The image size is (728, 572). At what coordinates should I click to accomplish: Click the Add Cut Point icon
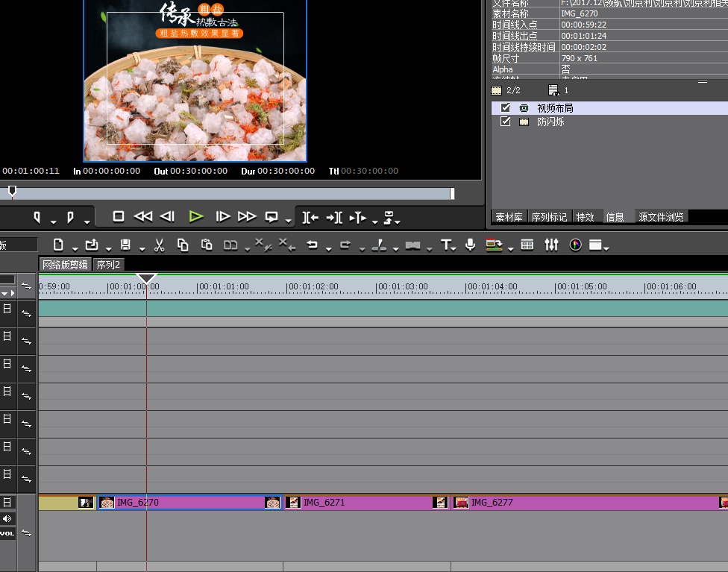(380, 245)
